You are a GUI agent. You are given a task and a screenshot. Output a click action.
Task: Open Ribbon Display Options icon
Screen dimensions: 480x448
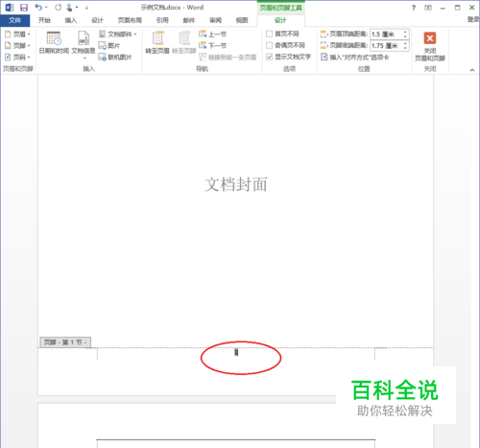click(428, 8)
